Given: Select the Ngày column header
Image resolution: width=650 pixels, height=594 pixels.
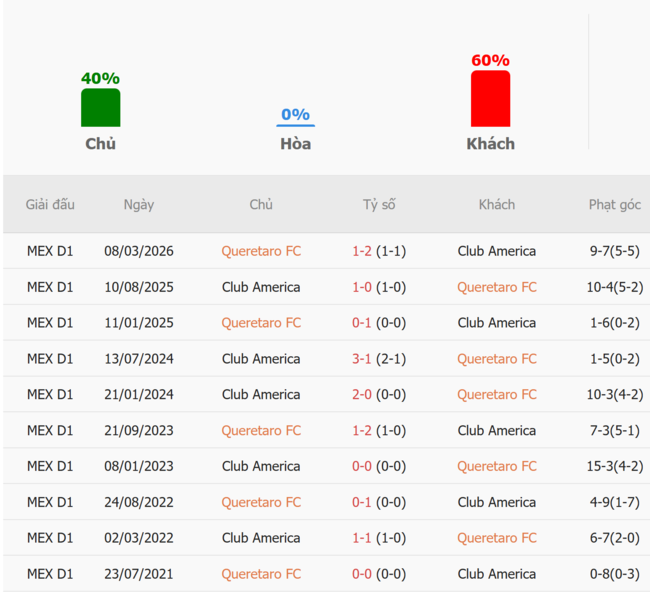Looking at the screenshot, I should click(139, 205).
